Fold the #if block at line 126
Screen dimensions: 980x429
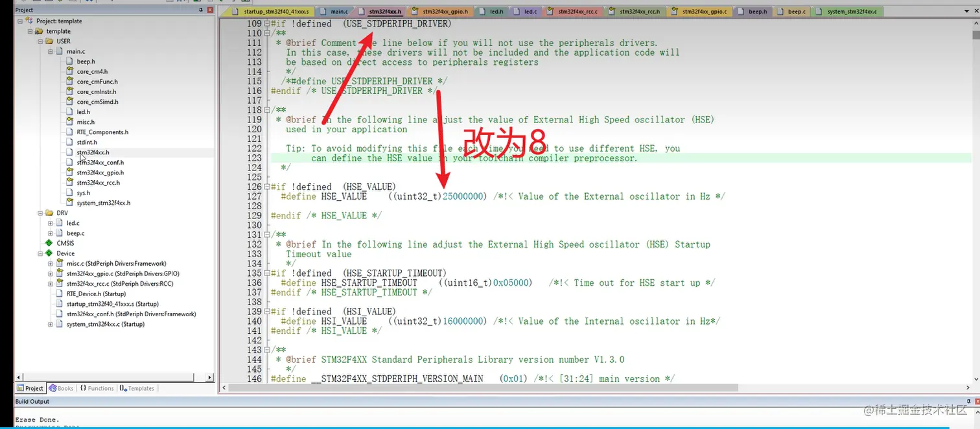[266, 187]
